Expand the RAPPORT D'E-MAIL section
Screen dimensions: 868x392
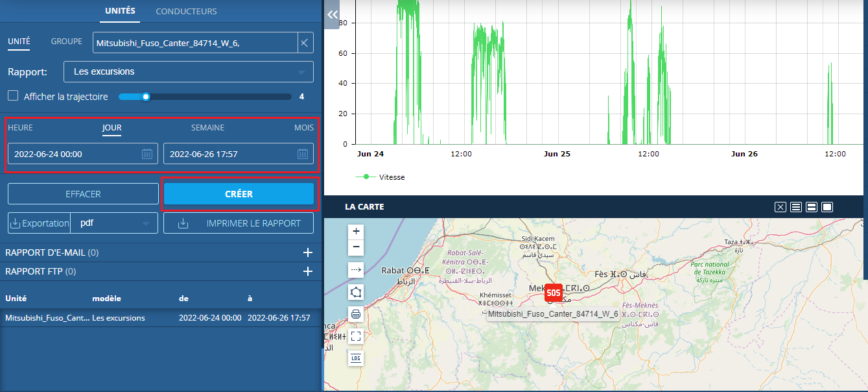[308, 252]
